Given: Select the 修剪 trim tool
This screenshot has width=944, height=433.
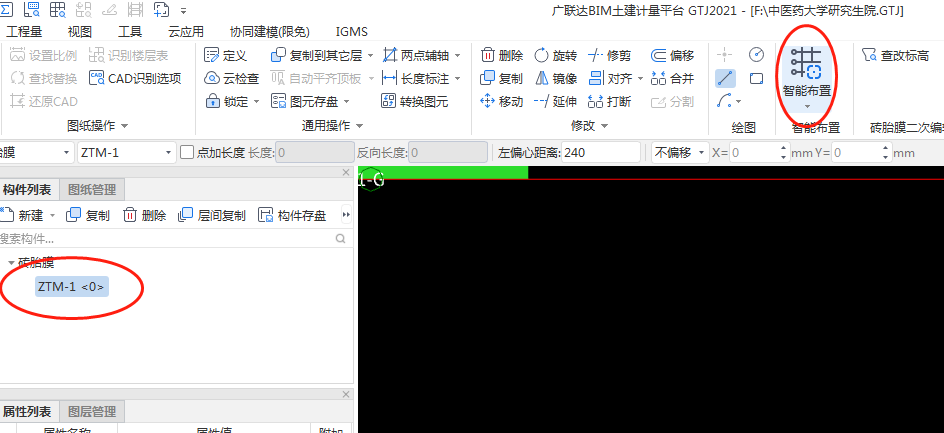Looking at the screenshot, I should 609,55.
